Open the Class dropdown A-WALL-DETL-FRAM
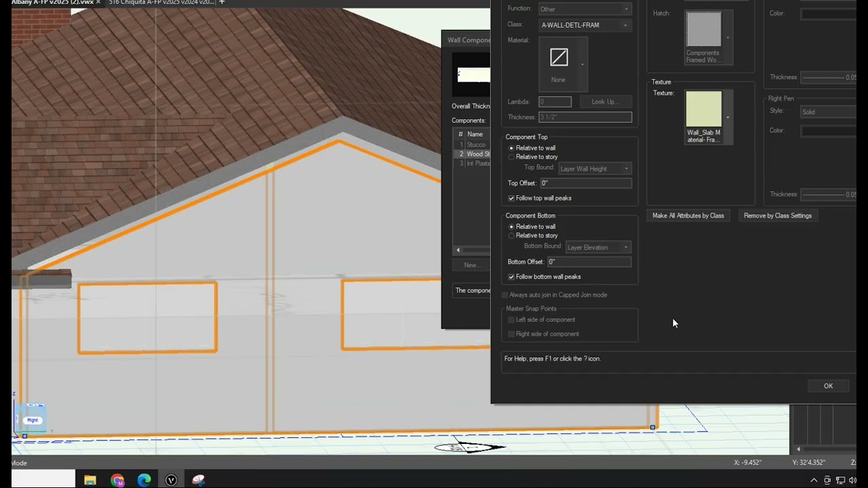 click(x=585, y=25)
